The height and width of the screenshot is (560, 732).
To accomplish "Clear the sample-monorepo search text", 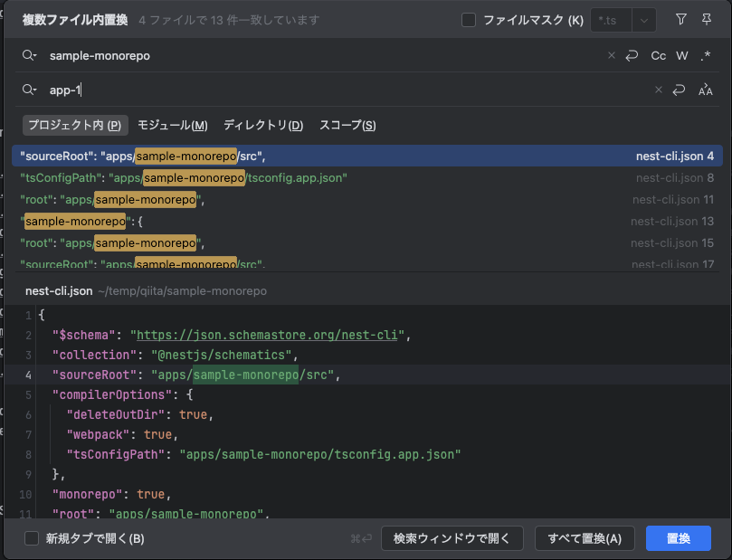I will pyautogui.click(x=611, y=55).
